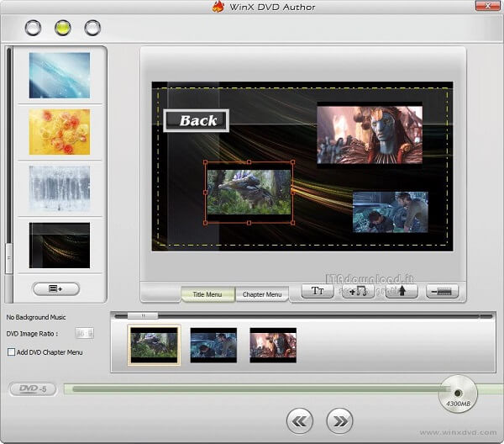Enable Add DVD Chapter Menu checkbox
Image resolution: width=504 pixels, height=444 pixels.
coord(11,352)
